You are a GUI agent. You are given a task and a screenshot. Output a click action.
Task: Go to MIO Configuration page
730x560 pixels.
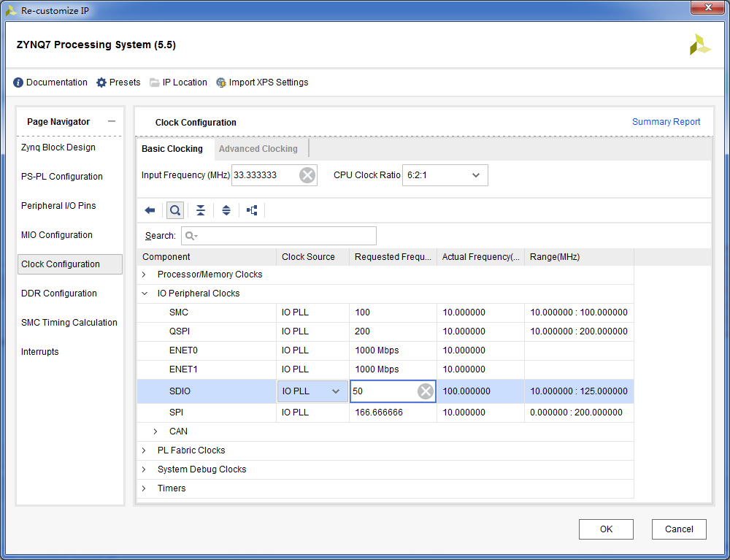pyautogui.click(x=57, y=235)
